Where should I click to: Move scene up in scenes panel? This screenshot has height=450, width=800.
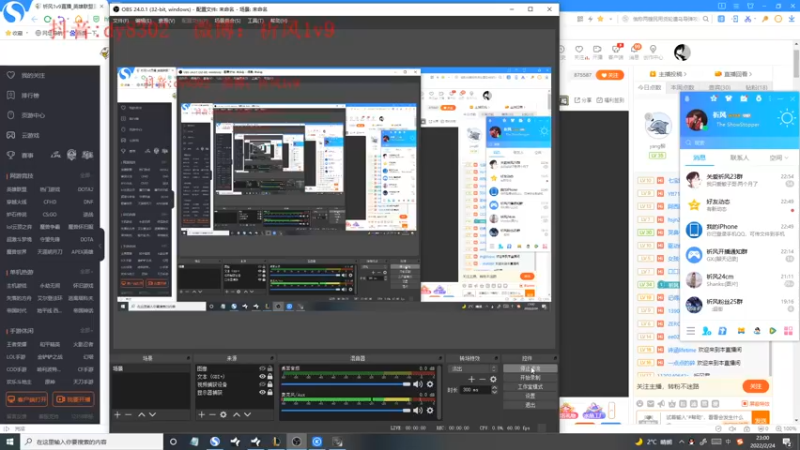click(x=141, y=415)
